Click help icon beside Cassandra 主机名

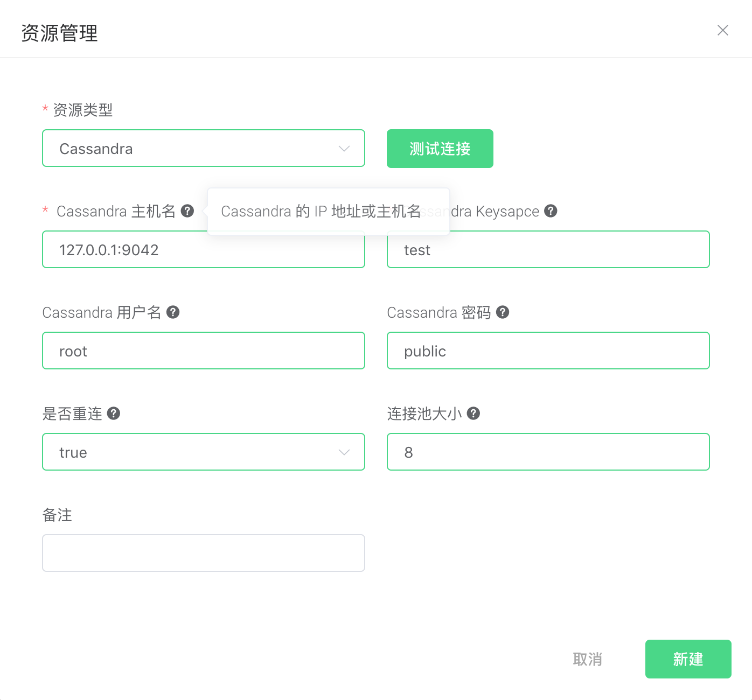pos(187,211)
